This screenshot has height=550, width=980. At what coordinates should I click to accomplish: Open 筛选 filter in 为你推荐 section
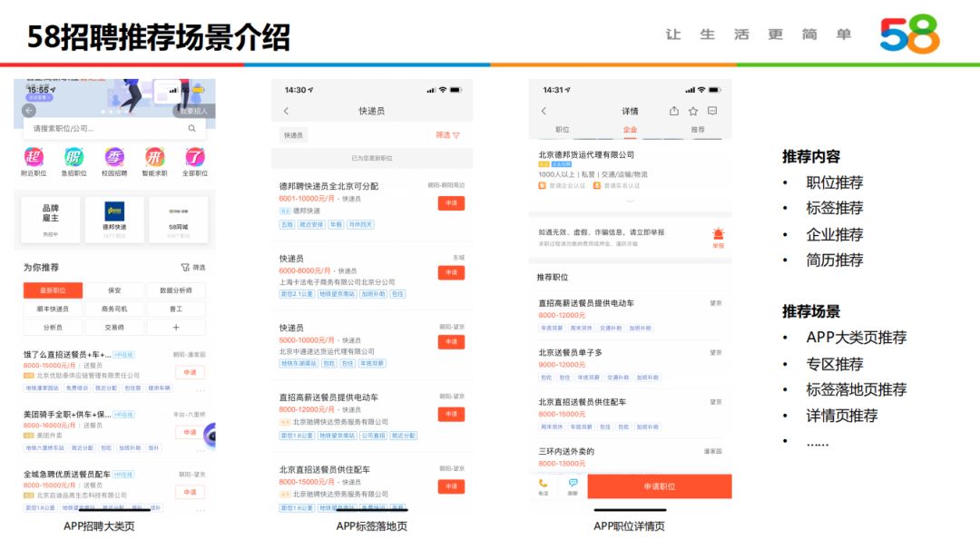coord(193,268)
